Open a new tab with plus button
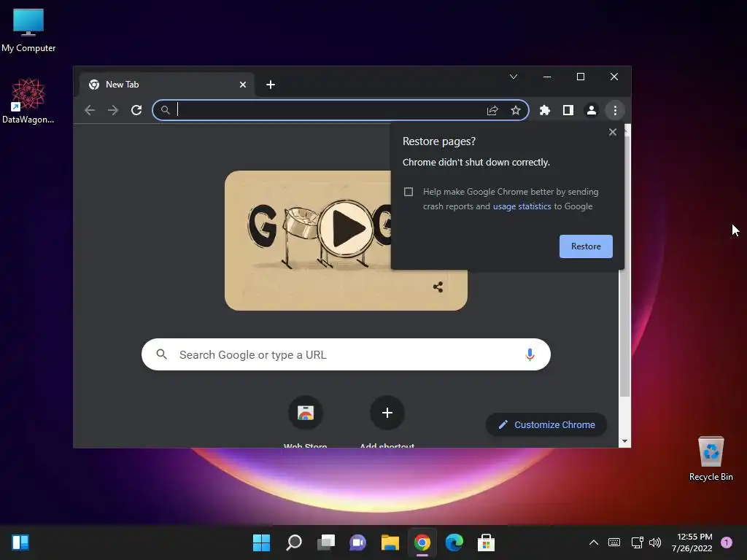 [x=271, y=85]
